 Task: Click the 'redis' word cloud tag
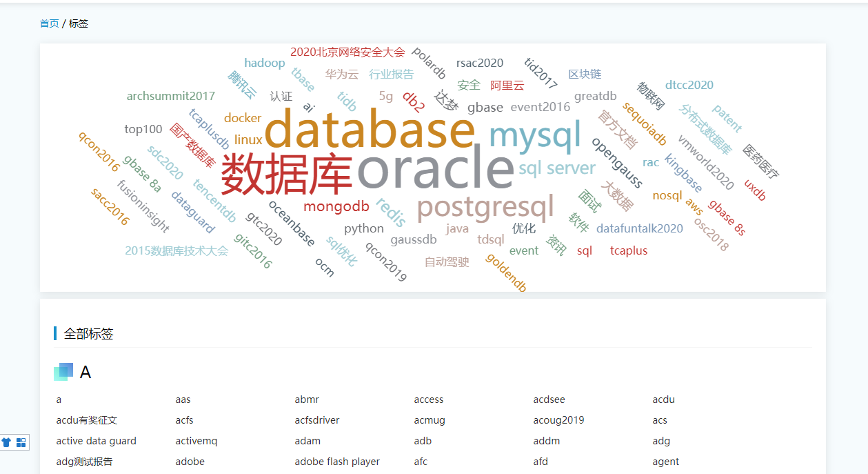point(391,212)
